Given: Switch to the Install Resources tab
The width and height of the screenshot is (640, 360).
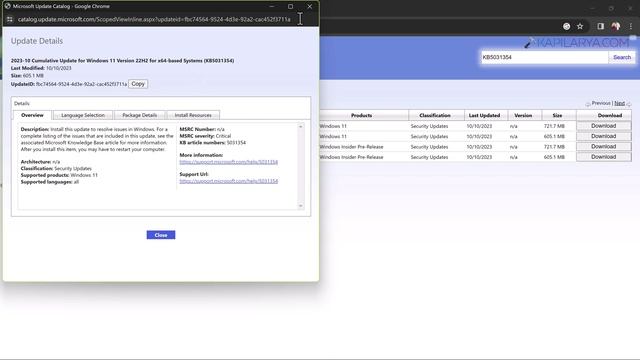Looking at the screenshot, I should 193,115.
